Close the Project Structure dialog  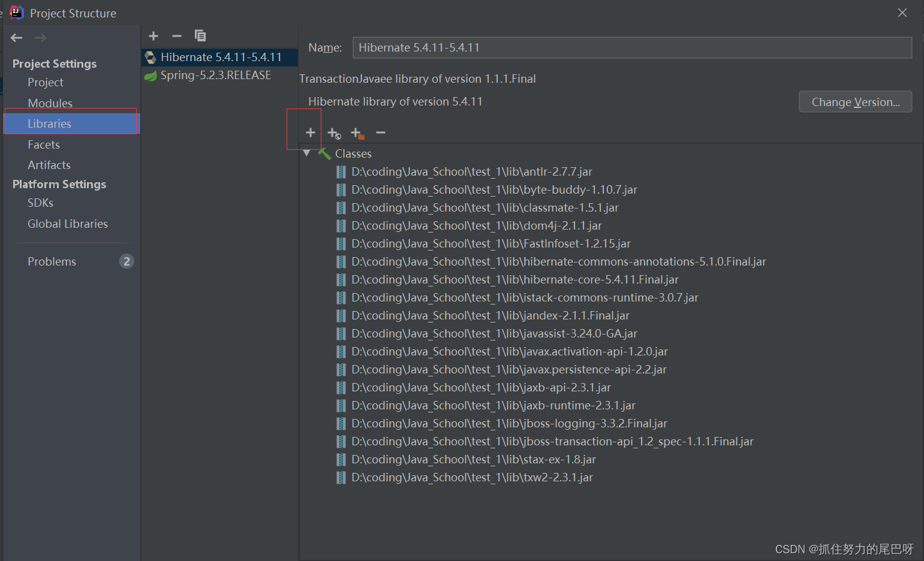tap(902, 13)
